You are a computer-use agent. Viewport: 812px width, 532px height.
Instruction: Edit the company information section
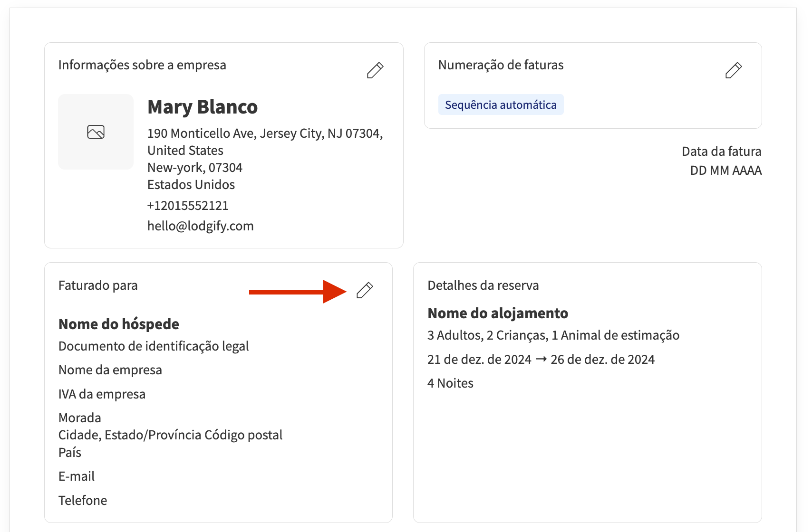tap(375, 70)
